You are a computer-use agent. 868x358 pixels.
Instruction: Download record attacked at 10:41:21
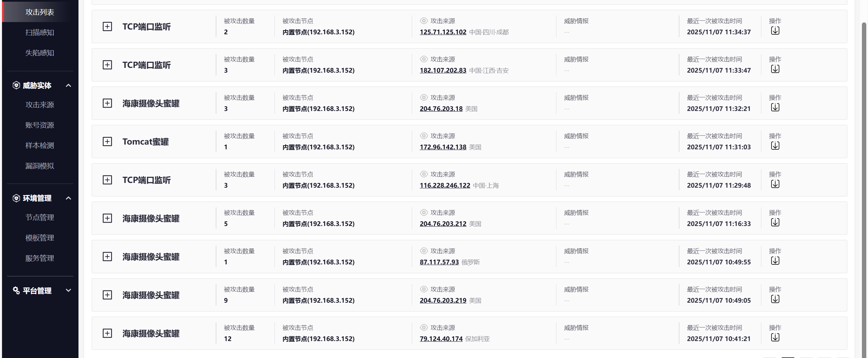[x=775, y=338]
